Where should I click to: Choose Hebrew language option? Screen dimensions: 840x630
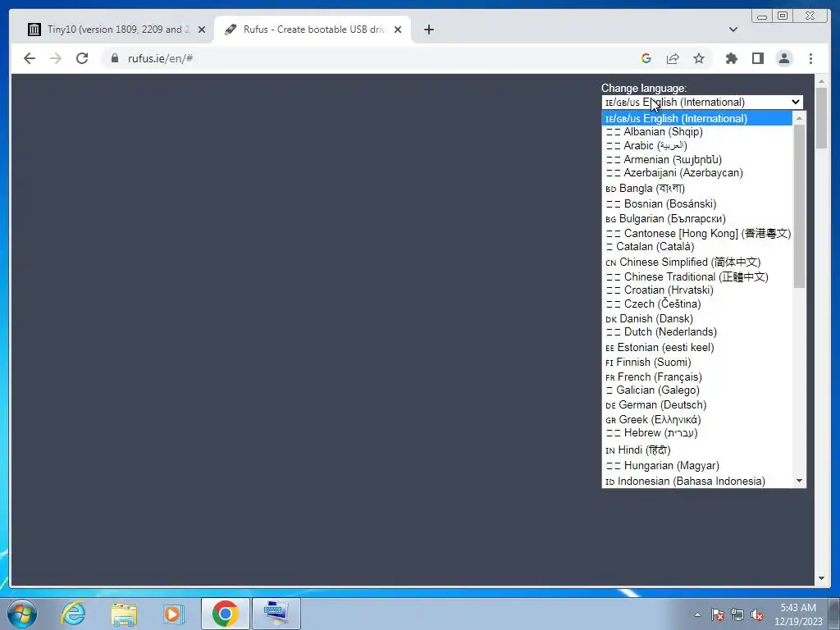click(x=696, y=433)
